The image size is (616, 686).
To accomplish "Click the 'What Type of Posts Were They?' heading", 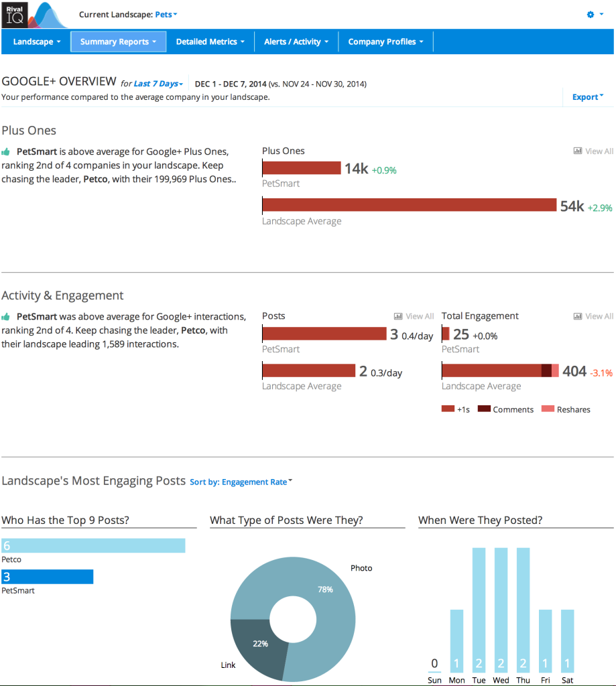I will coord(286,520).
